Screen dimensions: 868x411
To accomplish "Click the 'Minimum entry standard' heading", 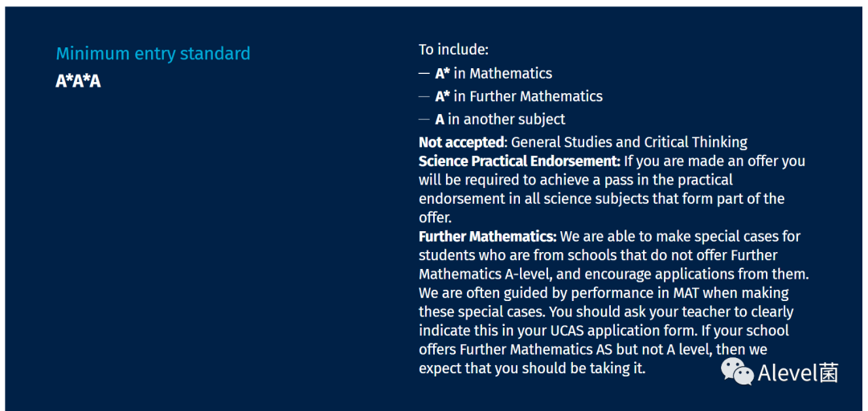I will point(154,54).
